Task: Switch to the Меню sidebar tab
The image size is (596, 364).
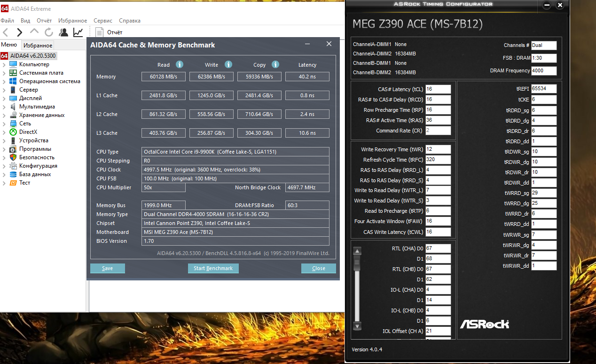Action: click(x=9, y=45)
